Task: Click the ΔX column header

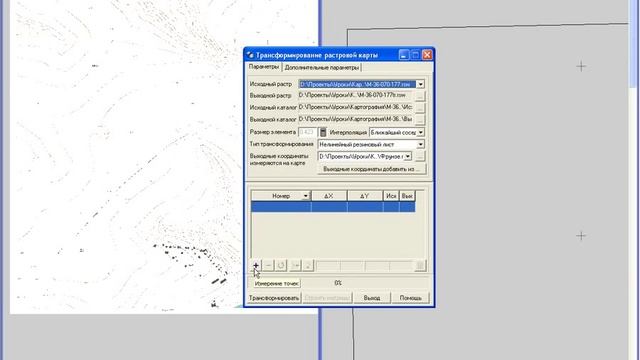Action: click(329, 196)
